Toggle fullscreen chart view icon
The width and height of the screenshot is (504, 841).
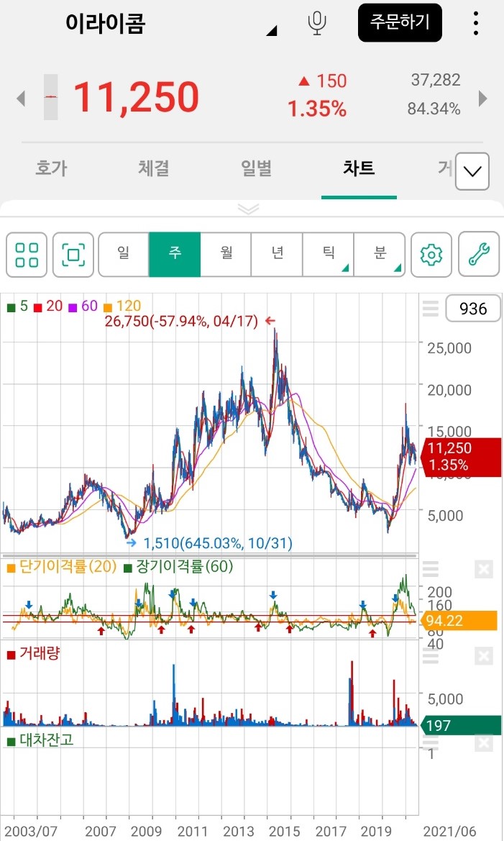click(73, 255)
